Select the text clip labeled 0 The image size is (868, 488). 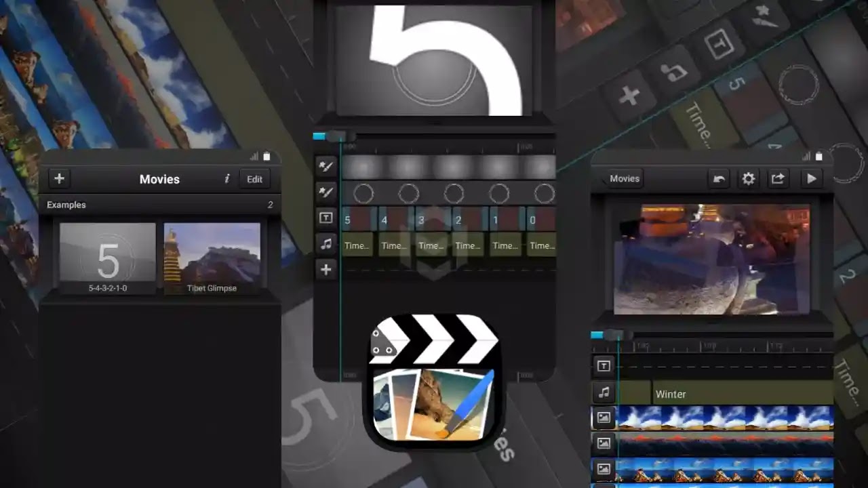[541, 219]
